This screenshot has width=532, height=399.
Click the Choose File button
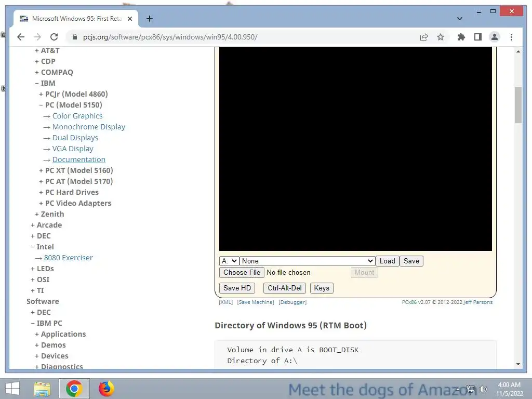click(242, 272)
